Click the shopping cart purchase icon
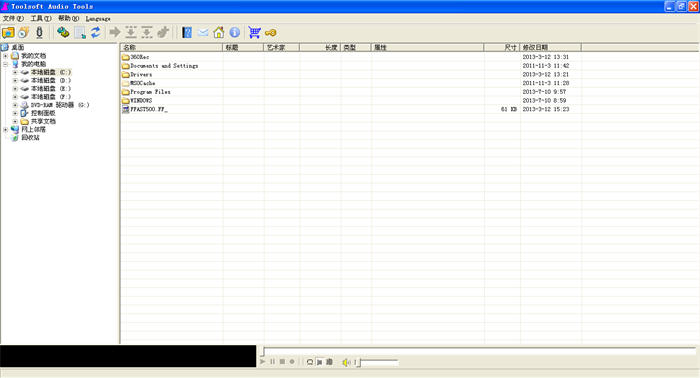700x378 pixels. pos(254,32)
